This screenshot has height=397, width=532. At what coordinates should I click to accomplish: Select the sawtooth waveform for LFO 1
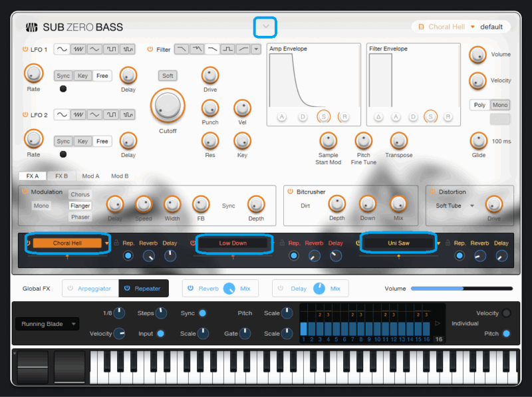(78, 49)
